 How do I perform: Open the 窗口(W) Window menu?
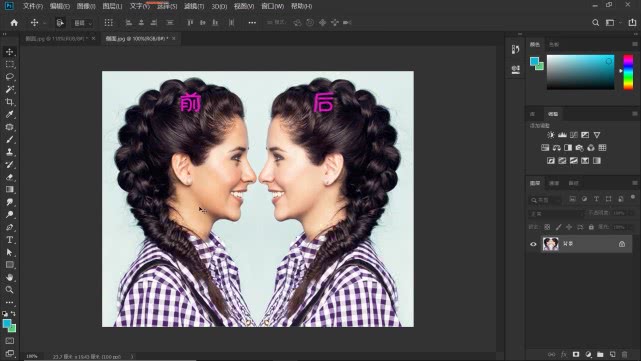click(x=272, y=6)
